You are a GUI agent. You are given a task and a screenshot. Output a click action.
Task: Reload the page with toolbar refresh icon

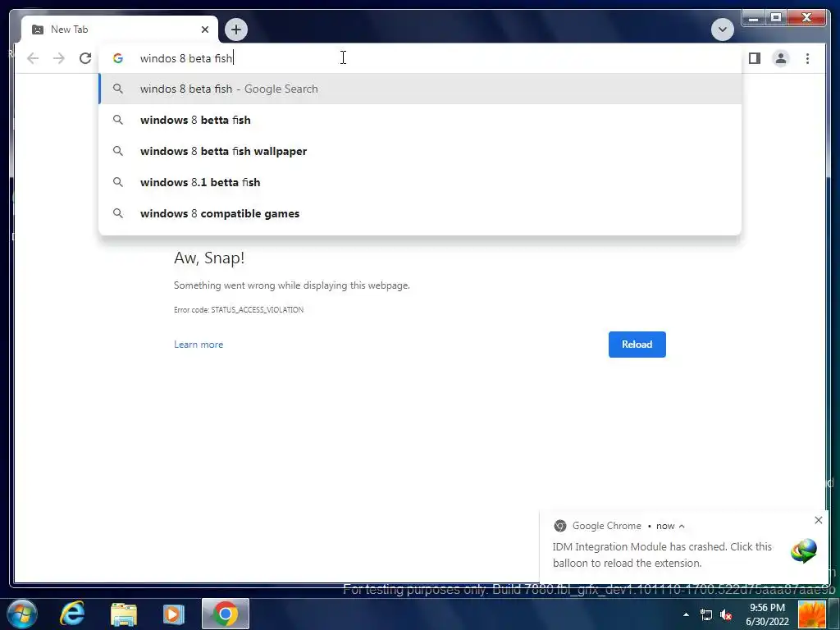(85, 58)
